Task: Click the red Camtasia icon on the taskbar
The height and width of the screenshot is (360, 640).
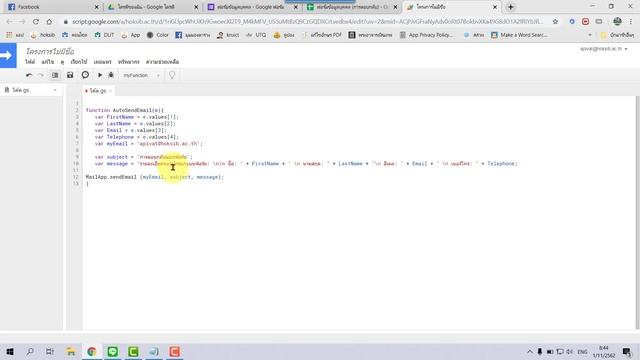Action: click(x=174, y=351)
